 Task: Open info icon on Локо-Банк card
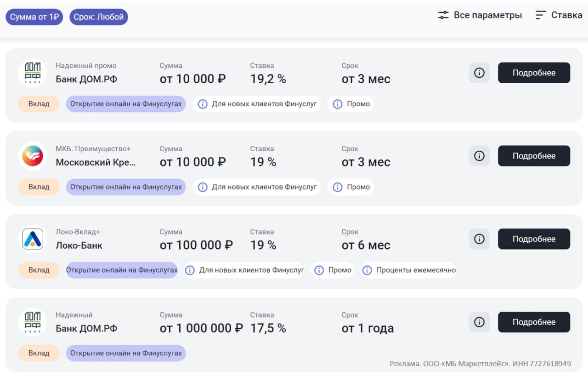(479, 239)
